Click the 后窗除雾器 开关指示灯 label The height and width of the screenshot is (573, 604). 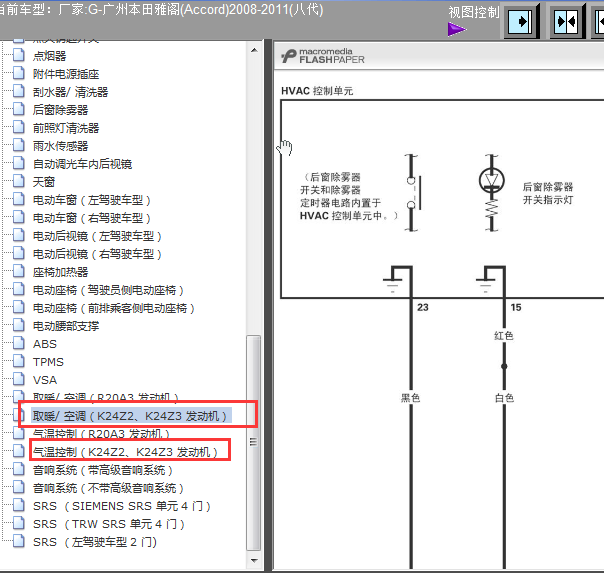click(x=548, y=193)
